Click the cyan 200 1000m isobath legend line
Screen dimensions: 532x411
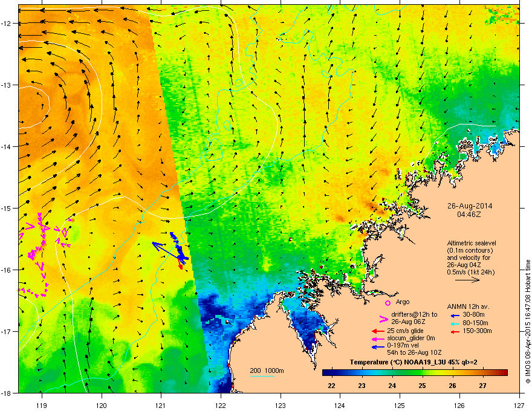tap(262, 376)
